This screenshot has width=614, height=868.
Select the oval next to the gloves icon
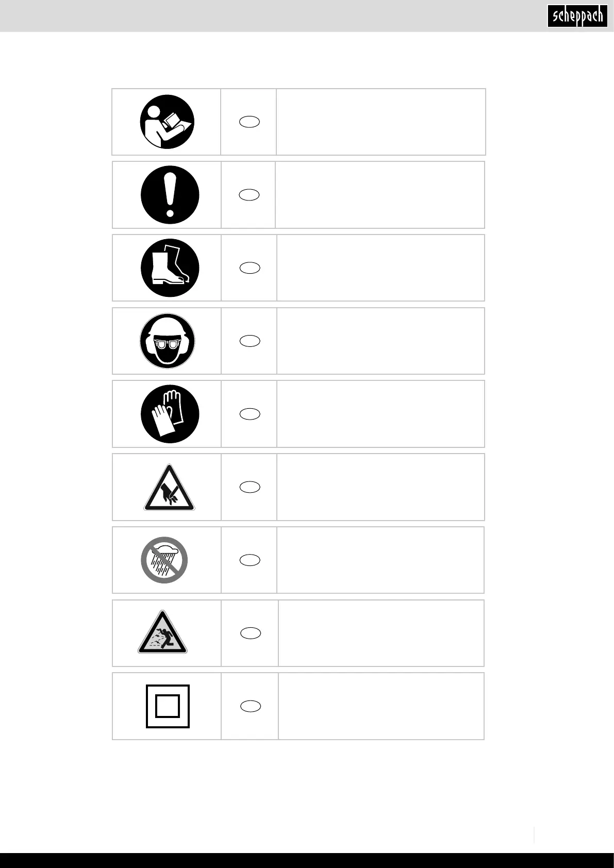(x=250, y=414)
